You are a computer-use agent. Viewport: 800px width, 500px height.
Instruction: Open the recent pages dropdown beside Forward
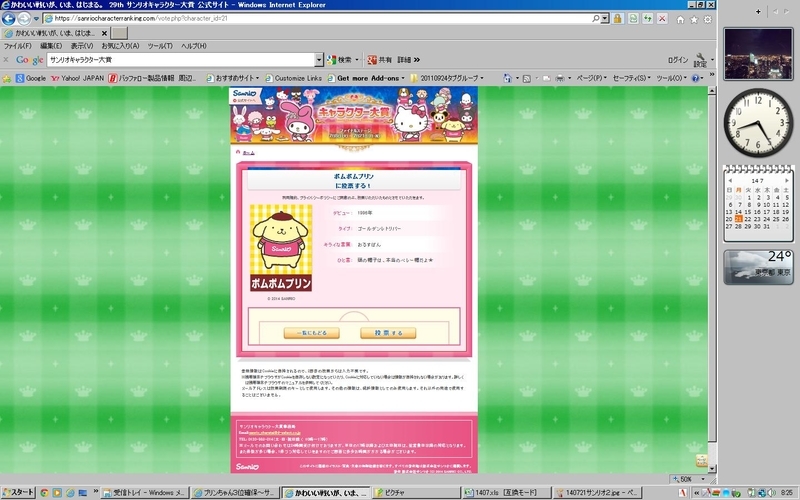tap(36, 19)
